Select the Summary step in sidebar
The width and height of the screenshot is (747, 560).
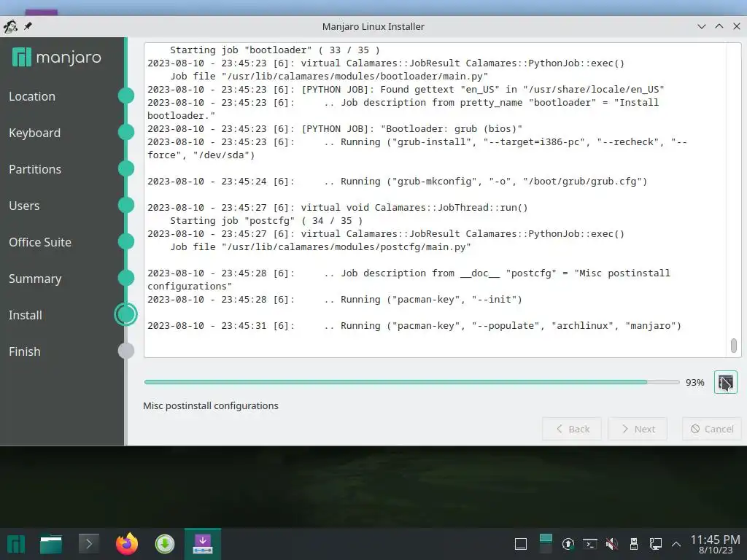pos(35,279)
